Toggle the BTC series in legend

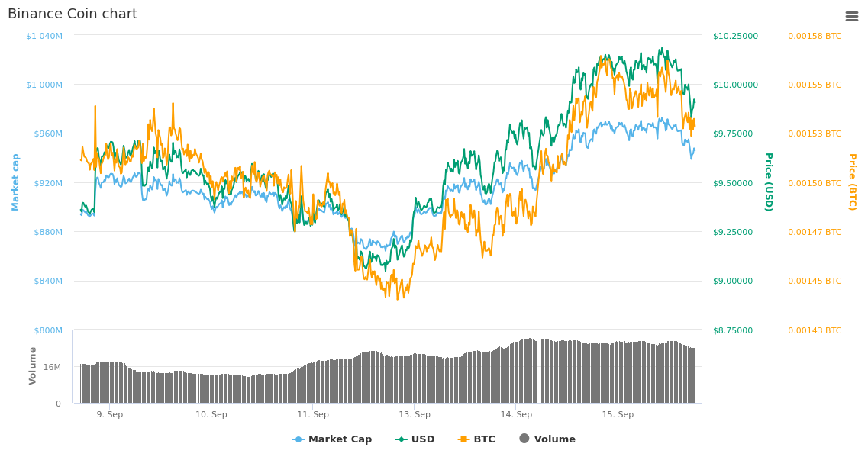point(476,439)
